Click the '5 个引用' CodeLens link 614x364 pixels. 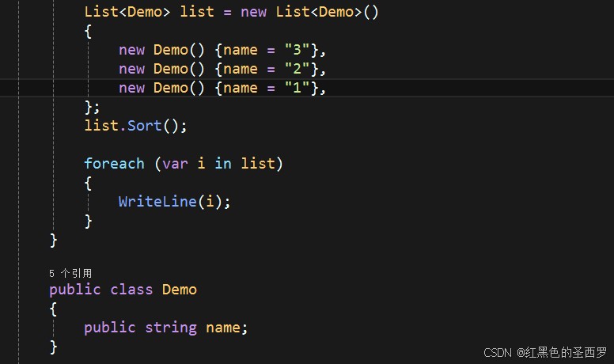(x=70, y=273)
